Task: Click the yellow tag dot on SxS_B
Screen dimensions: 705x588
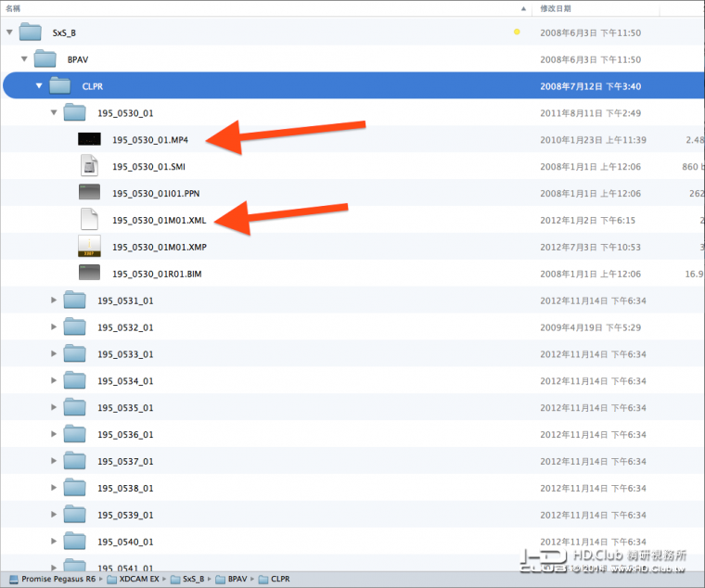Action: coord(517,32)
